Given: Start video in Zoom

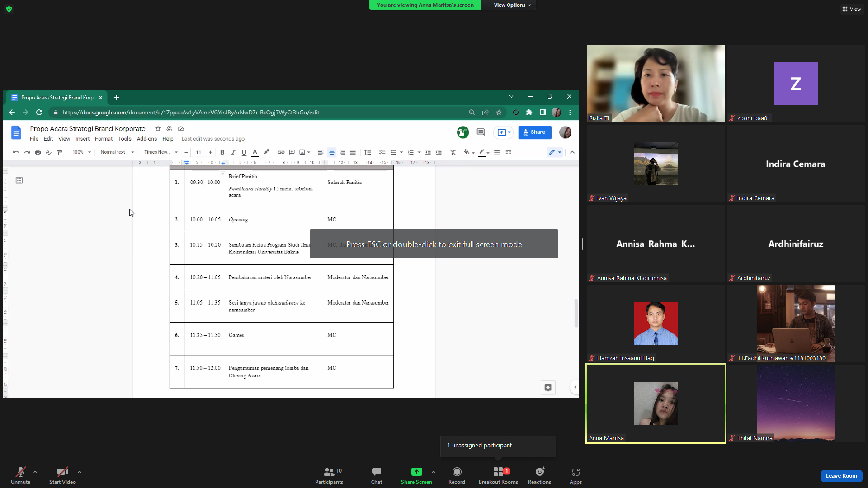Looking at the screenshot, I should pyautogui.click(x=62, y=476).
